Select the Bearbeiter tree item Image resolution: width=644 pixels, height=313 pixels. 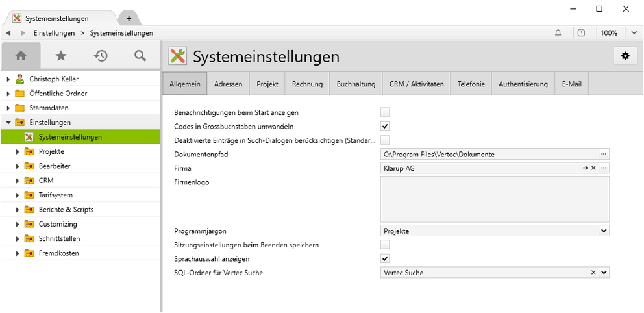point(55,166)
